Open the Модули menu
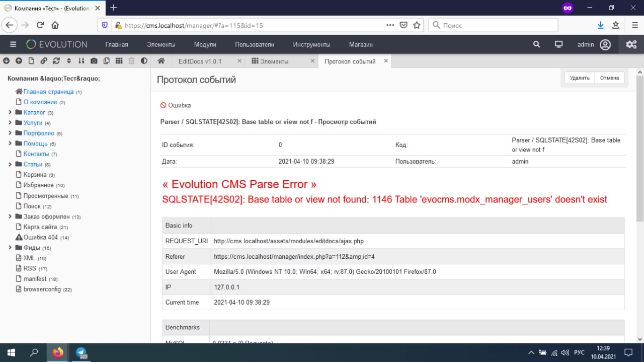This screenshot has width=644, height=362. (x=205, y=44)
